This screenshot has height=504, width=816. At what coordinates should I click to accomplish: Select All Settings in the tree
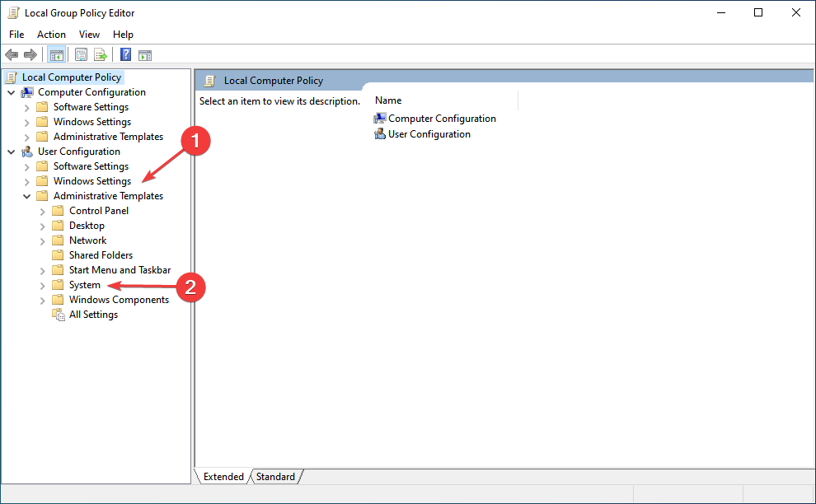click(x=93, y=315)
